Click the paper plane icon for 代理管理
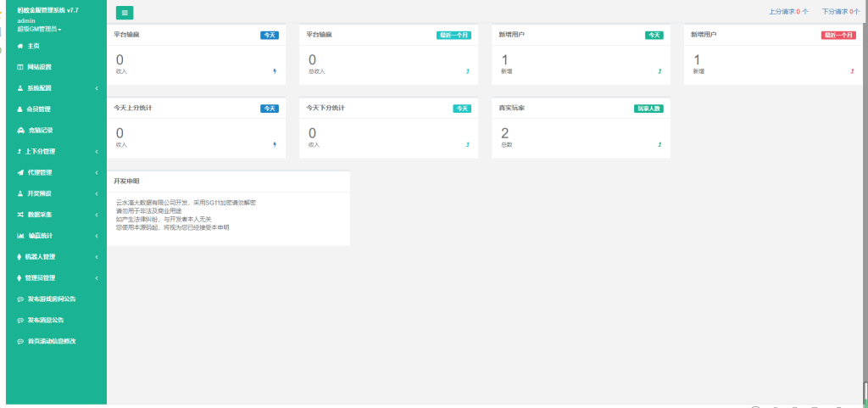 coord(20,172)
